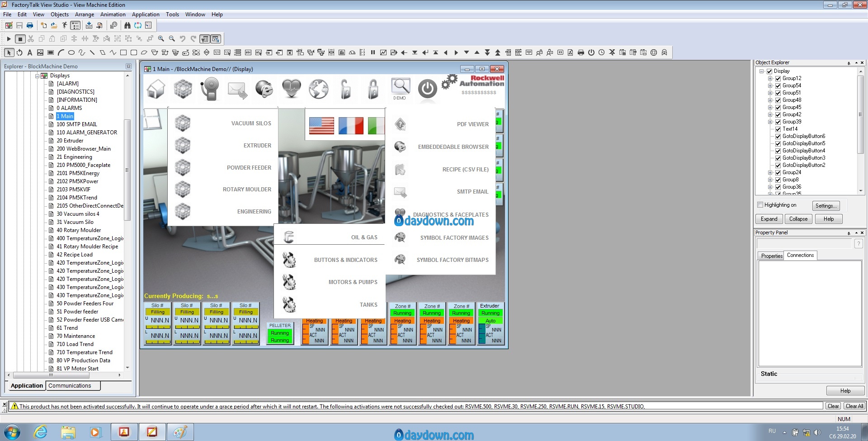Viewport: 868px width, 441px height.
Task: Click the Collapse button in Object Explorer
Action: [x=798, y=219]
